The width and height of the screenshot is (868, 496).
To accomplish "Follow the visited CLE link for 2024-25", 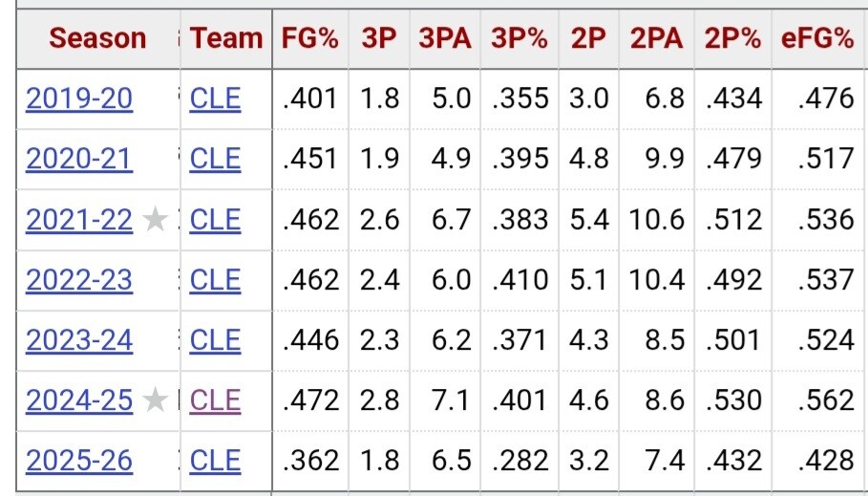I will click(216, 400).
